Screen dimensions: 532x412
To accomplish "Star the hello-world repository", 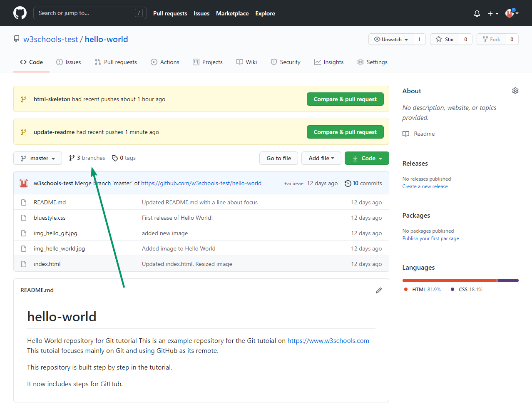I will tap(445, 39).
